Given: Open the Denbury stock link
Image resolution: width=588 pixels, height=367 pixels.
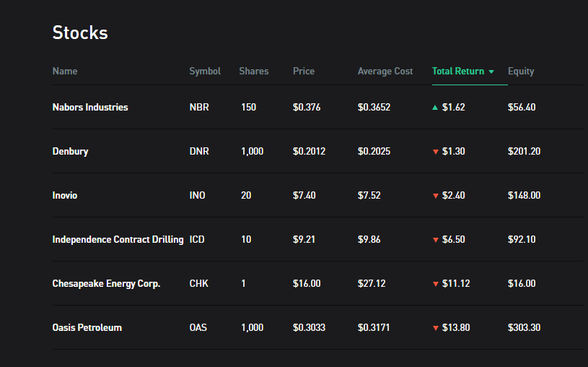Looking at the screenshot, I should 70,152.
